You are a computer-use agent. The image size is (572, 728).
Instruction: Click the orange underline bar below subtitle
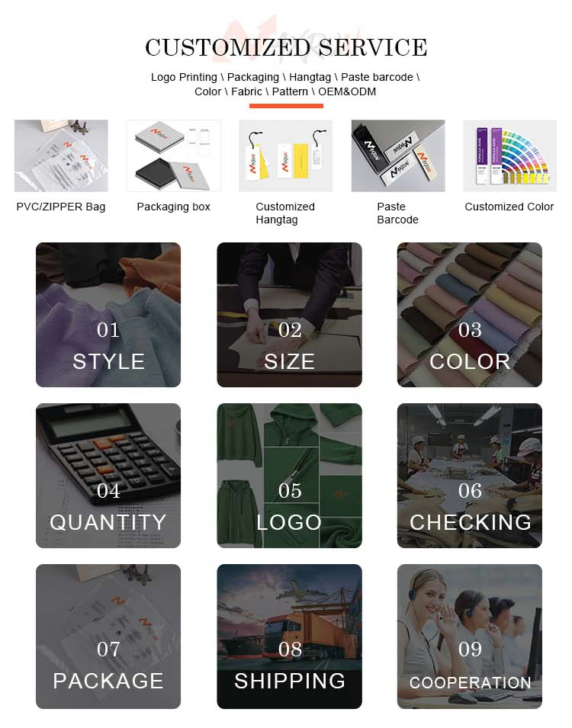286,106
